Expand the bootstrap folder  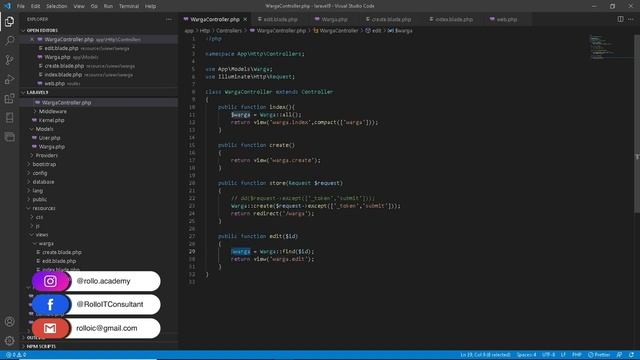coord(44,164)
